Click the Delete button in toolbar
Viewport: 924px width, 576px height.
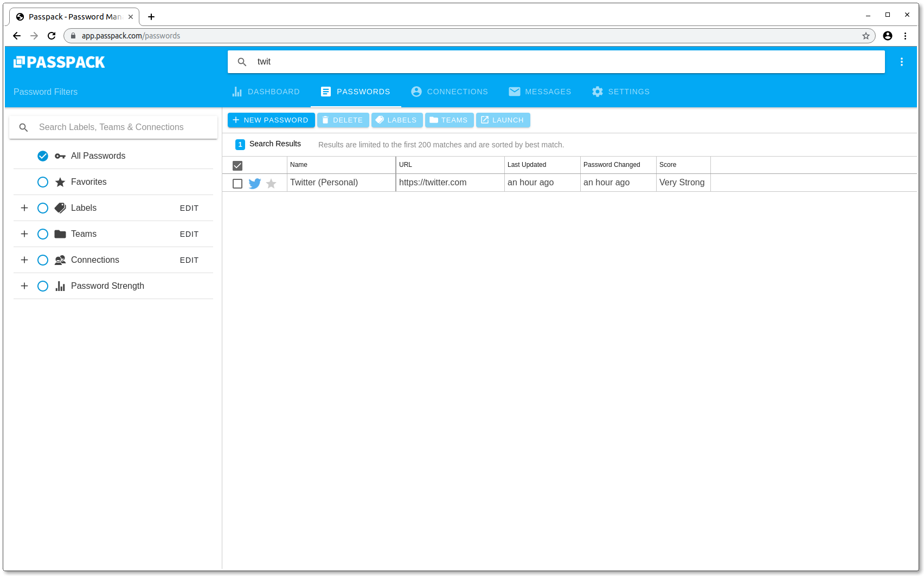(343, 120)
